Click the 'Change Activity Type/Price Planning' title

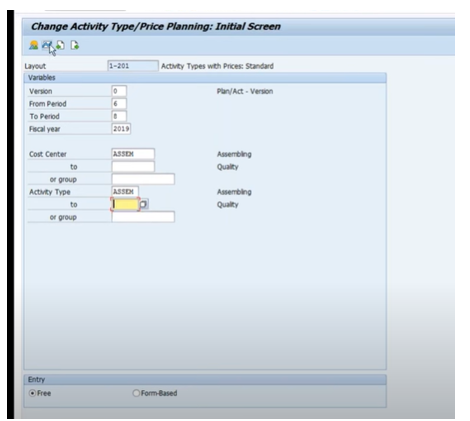(x=156, y=26)
